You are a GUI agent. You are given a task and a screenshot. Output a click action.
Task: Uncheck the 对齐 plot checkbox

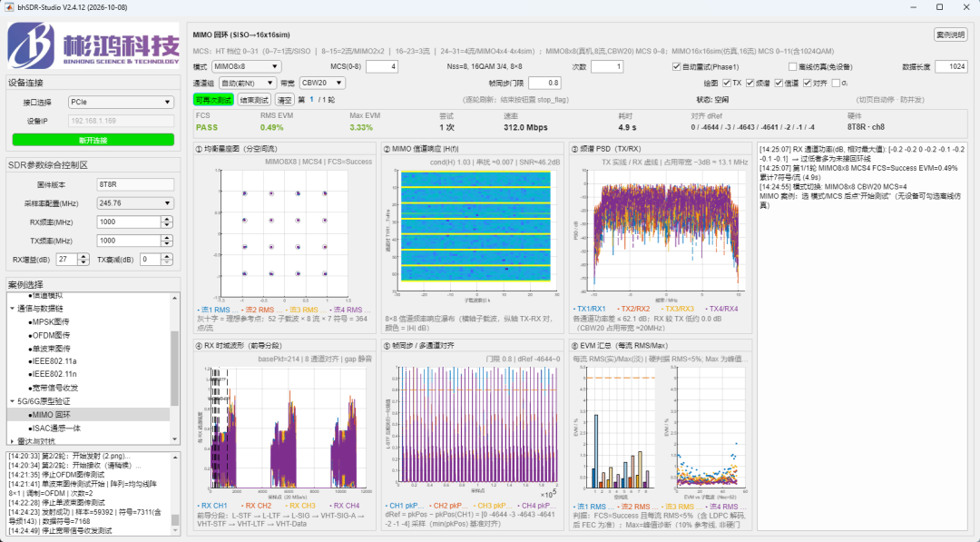(x=808, y=84)
